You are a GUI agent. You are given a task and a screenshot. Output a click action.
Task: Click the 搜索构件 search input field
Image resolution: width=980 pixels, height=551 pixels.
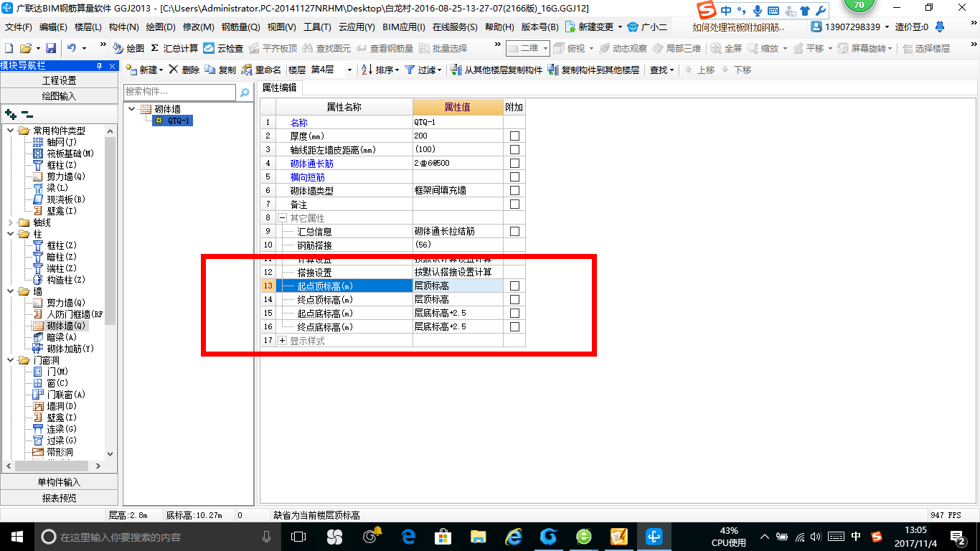(x=179, y=92)
